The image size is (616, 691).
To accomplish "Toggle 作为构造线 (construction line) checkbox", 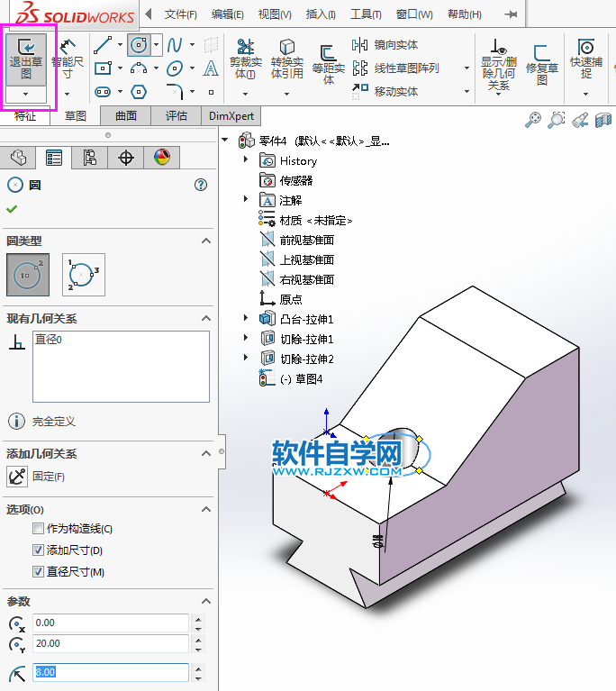I will coord(39,528).
